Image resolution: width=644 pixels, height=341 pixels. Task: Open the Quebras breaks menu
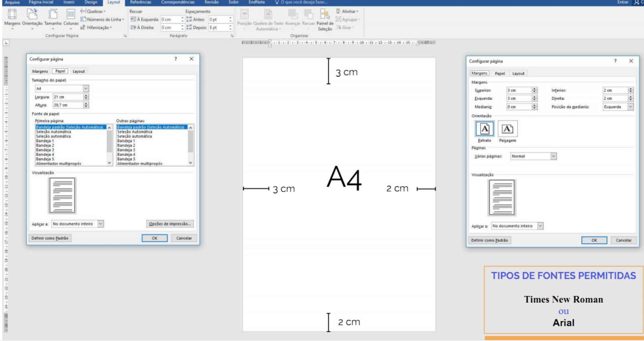tap(93, 11)
